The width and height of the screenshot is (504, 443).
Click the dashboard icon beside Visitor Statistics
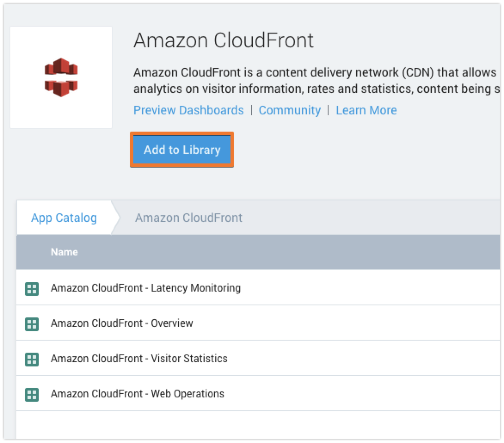[32, 358]
